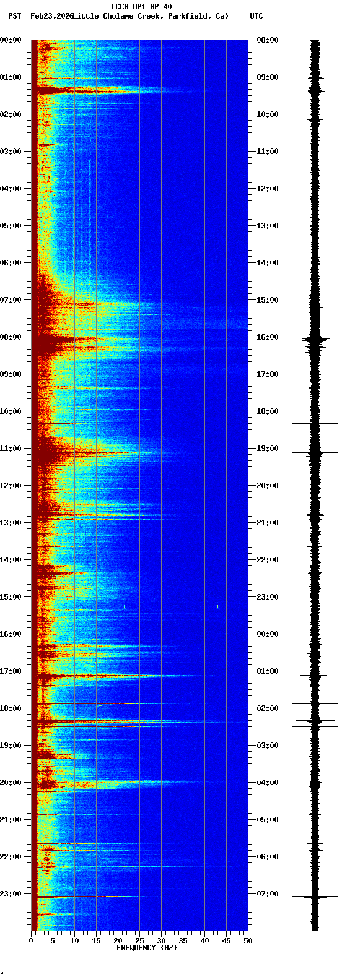Click the UTC time label '02:00'
342x980 pixels.
[x=268, y=708]
